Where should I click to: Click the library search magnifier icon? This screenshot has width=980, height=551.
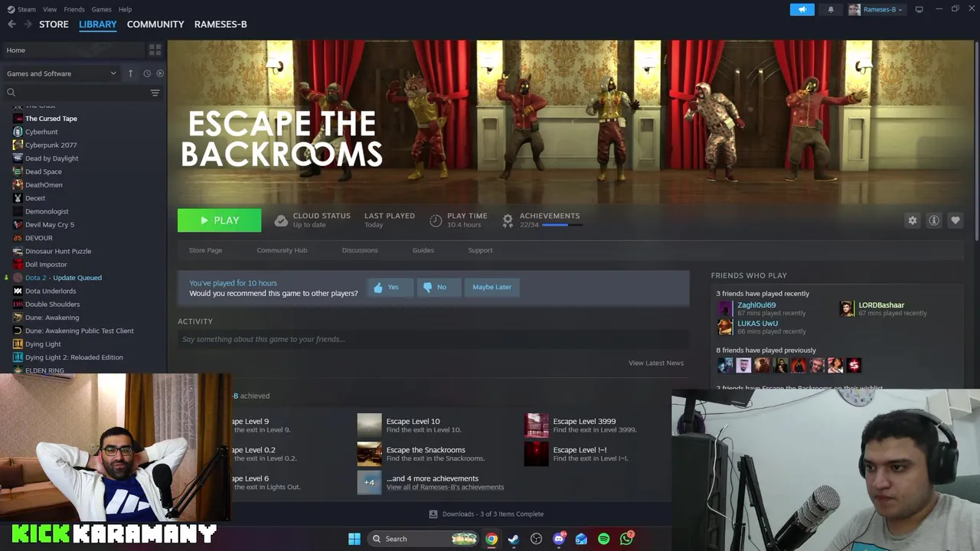coord(11,93)
